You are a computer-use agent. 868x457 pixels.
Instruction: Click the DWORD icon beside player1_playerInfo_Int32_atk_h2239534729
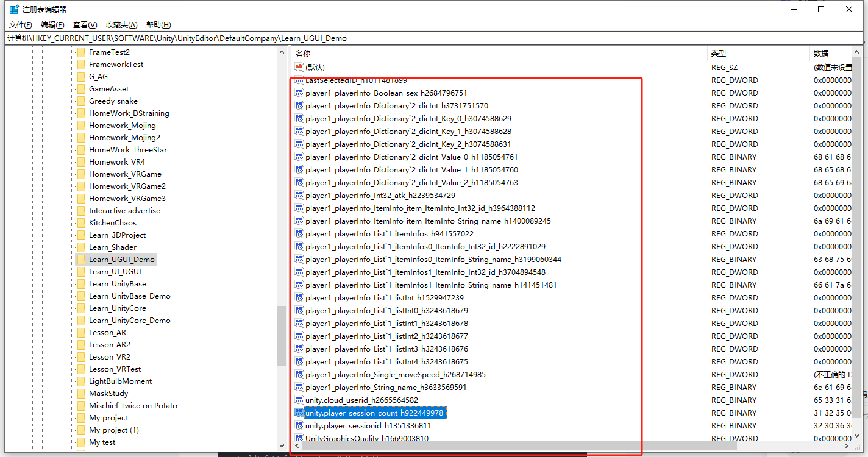[x=299, y=195]
